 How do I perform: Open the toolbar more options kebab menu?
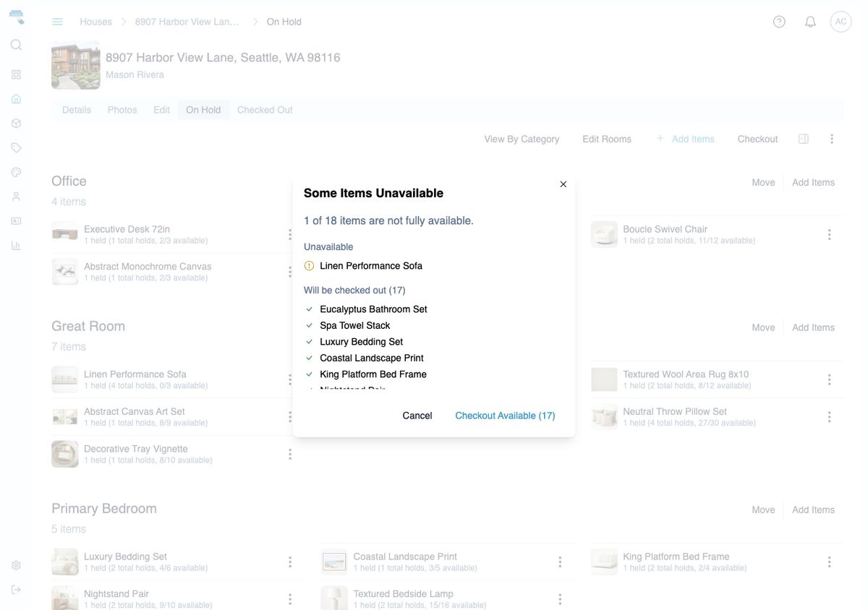pyautogui.click(x=832, y=139)
